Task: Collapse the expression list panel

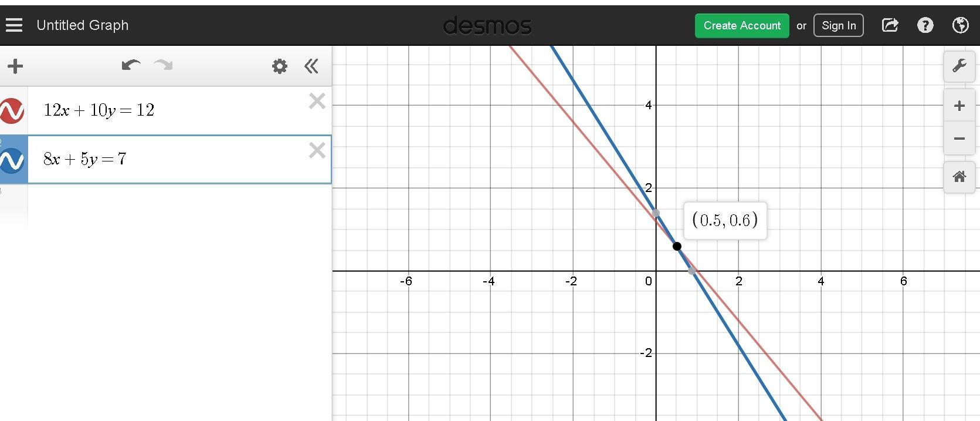Action: pos(311,66)
